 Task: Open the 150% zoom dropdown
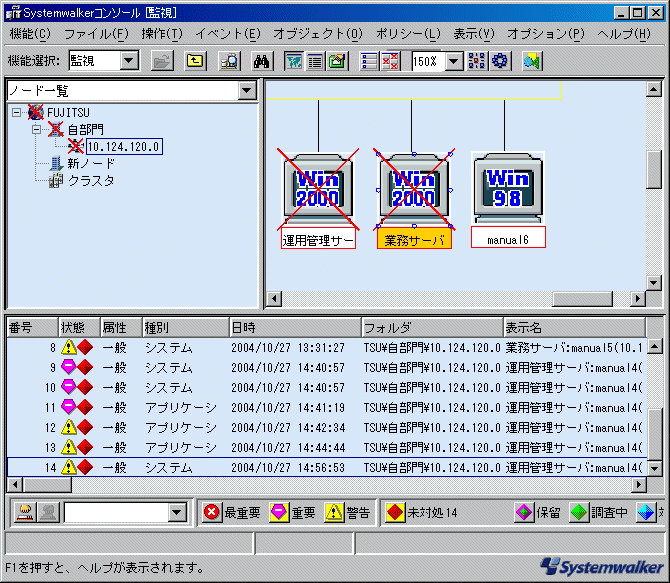[454, 61]
